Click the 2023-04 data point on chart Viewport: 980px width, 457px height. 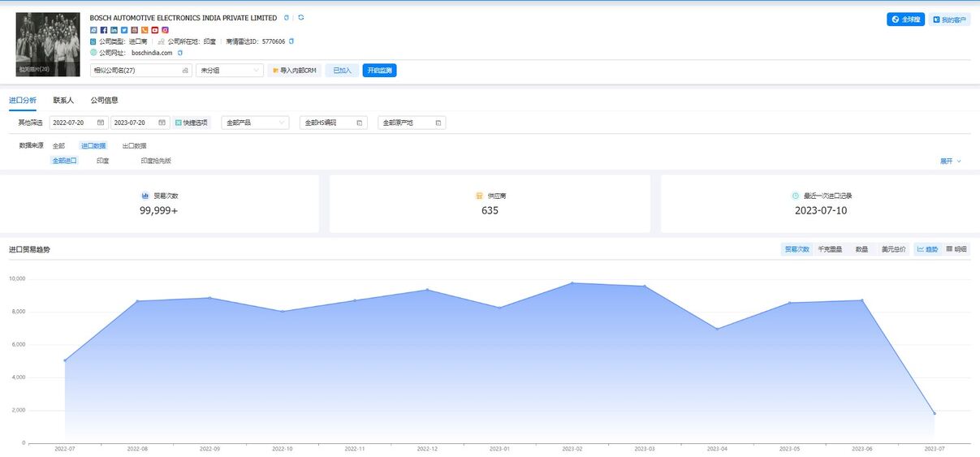pos(717,329)
